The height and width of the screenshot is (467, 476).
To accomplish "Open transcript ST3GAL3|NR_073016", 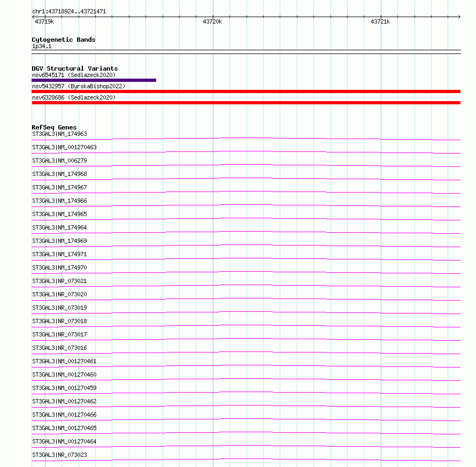I will [59, 348].
